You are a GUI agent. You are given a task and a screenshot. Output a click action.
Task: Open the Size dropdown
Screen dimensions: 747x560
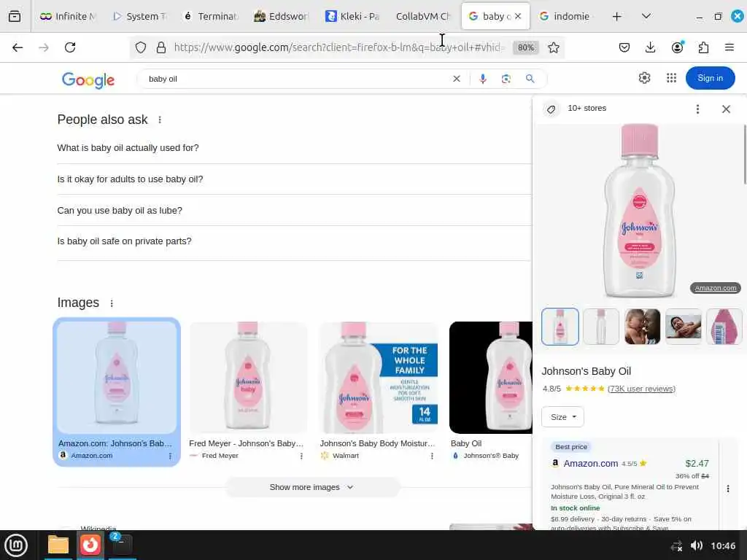562,417
